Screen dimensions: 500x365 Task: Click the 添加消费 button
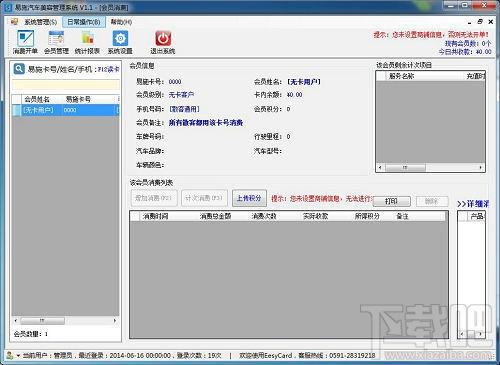[x=154, y=198]
